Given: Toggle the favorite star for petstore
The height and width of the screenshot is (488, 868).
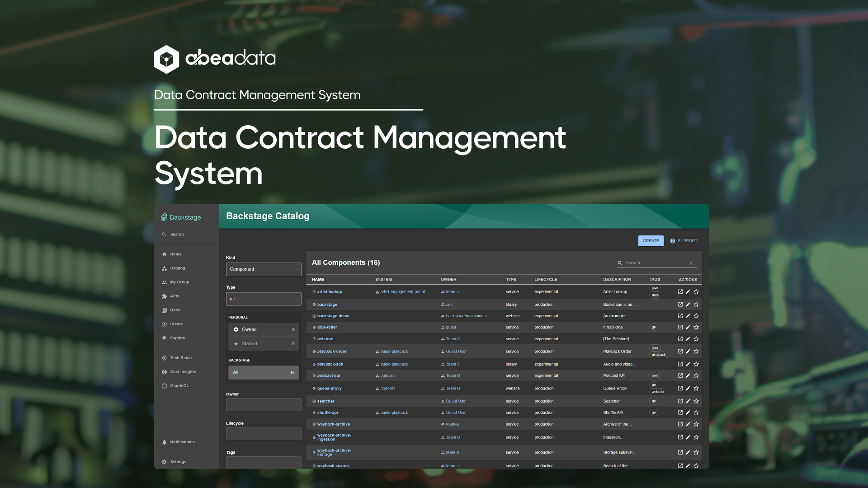Looking at the screenshot, I should point(696,339).
